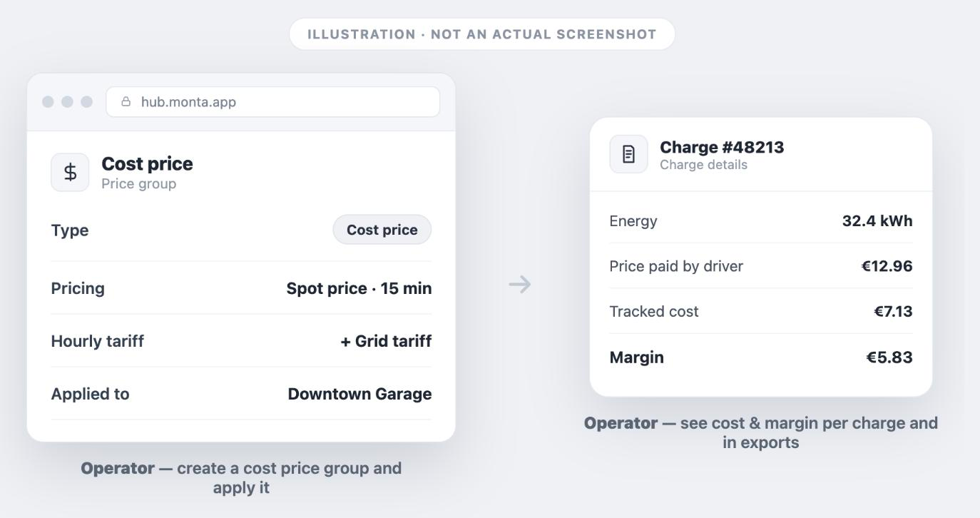The width and height of the screenshot is (980, 518).
Task: Click the "Charge #48213" heading
Action: (x=722, y=147)
